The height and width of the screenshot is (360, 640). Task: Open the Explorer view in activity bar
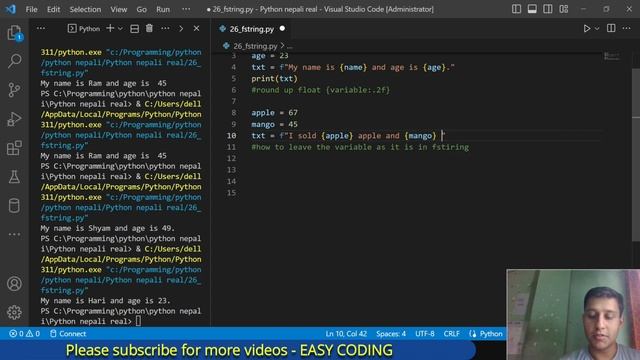click(14, 33)
